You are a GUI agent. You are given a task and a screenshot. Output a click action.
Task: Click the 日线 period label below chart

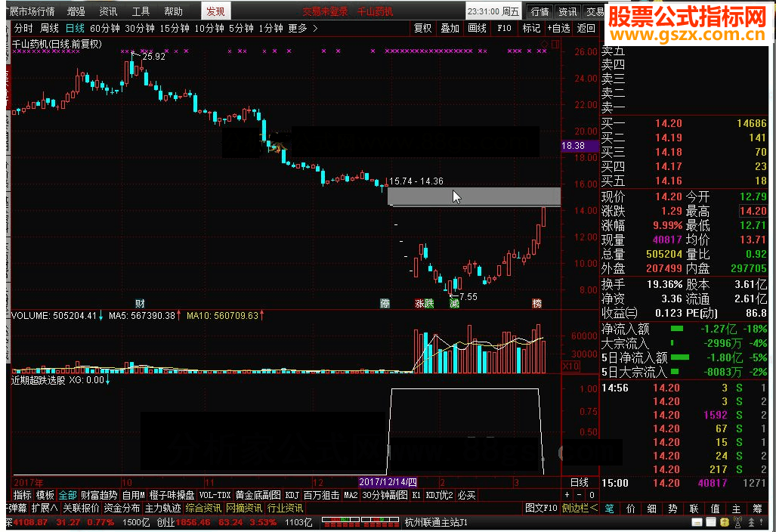click(579, 483)
